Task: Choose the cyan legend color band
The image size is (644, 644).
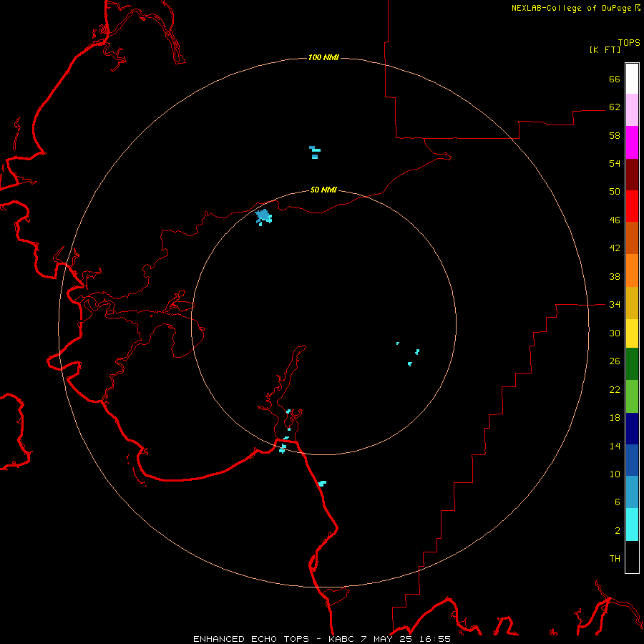Action: click(632, 525)
